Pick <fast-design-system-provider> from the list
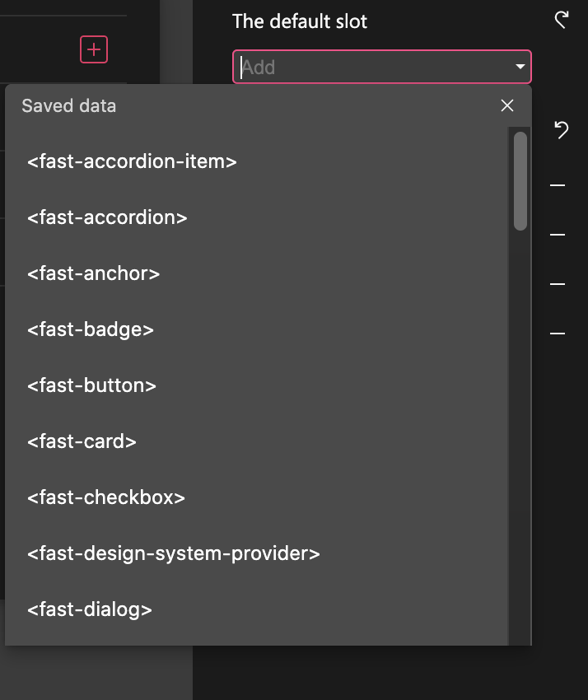 point(173,553)
